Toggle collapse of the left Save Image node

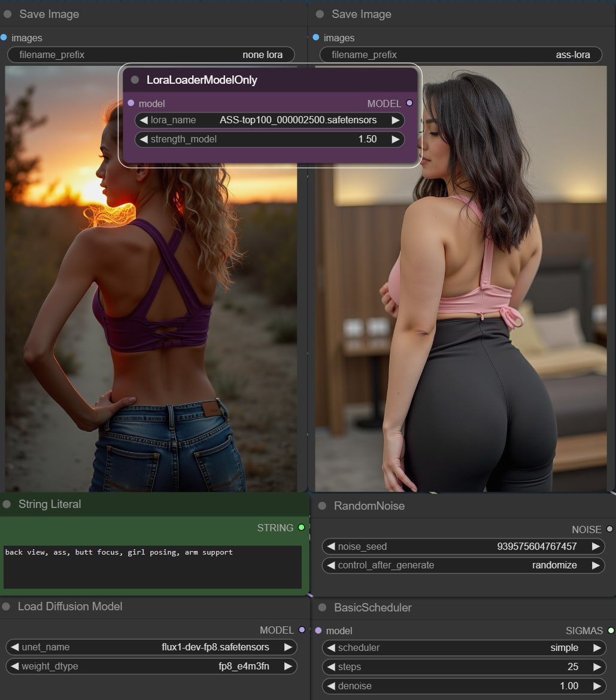tap(8, 14)
